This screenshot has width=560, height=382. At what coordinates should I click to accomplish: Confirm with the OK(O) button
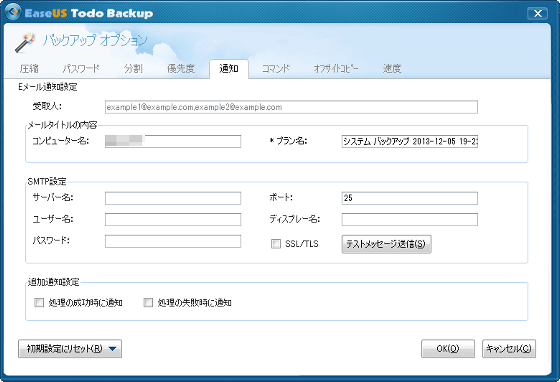tap(448, 348)
